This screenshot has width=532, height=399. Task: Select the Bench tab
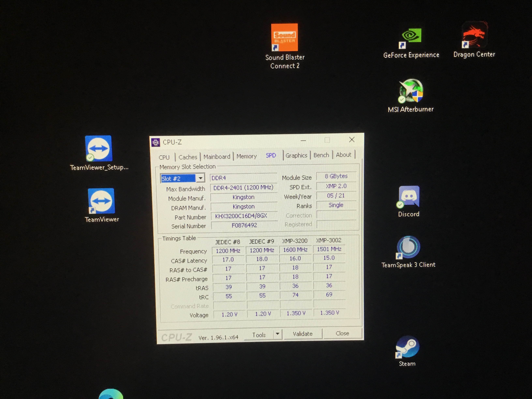point(321,155)
